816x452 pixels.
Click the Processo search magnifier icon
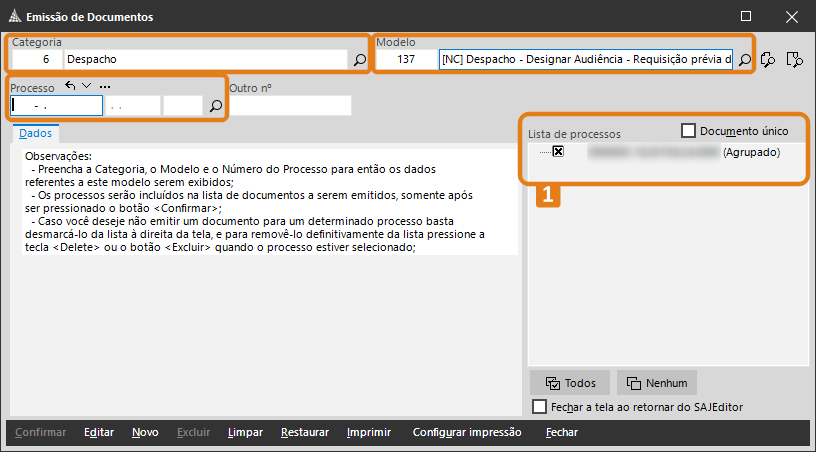point(215,105)
